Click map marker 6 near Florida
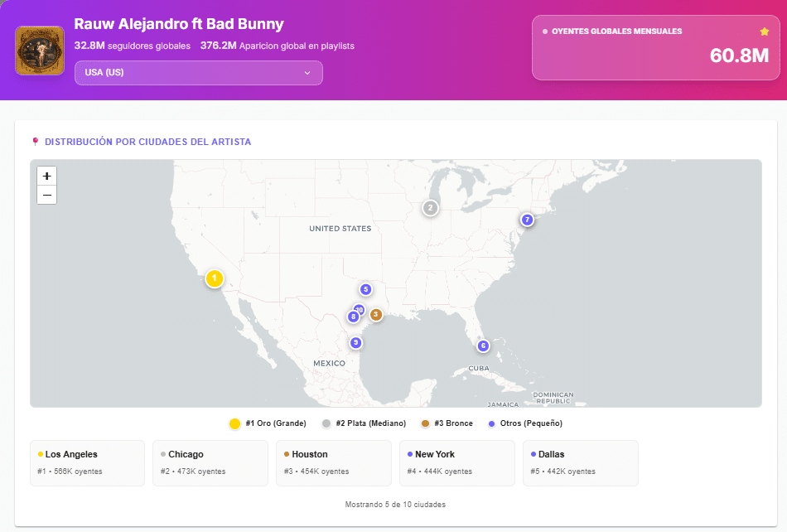This screenshot has width=787, height=532. 483,346
